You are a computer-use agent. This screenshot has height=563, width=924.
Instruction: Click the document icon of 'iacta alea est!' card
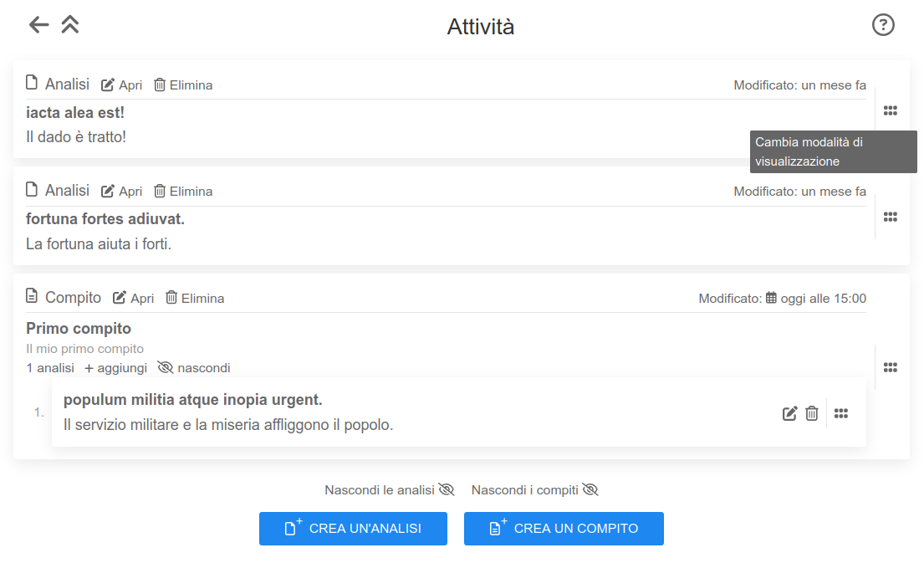(x=32, y=83)
